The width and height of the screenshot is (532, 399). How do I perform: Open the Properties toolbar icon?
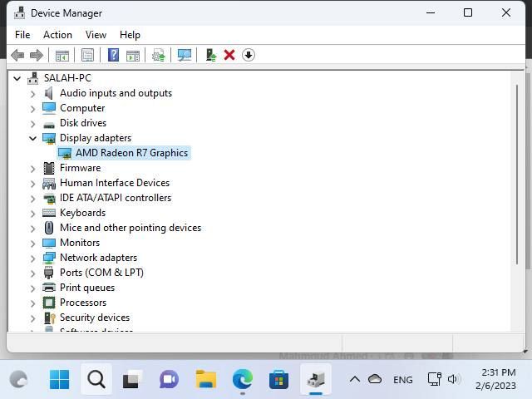[87, 55]
